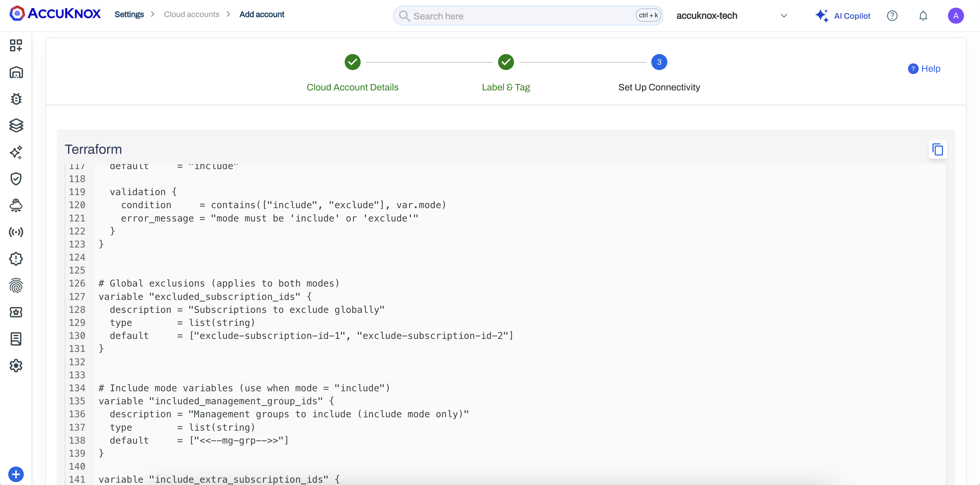980x485 pixels.
Task: Open the fingerprint identity sidebar icon
Action: [16, 286]
